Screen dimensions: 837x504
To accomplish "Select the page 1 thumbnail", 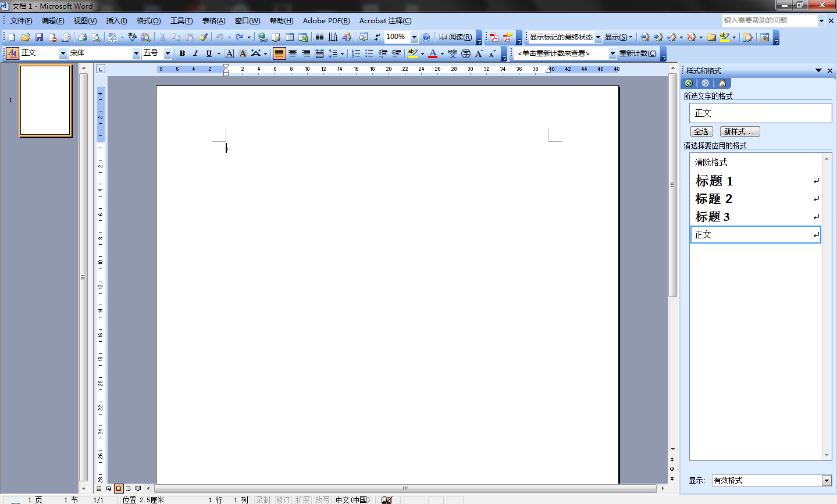I will coord(45,101).
